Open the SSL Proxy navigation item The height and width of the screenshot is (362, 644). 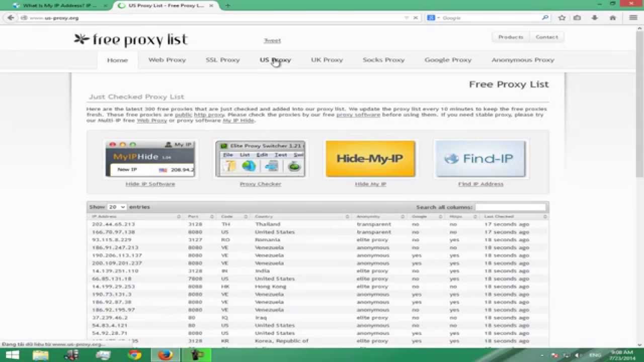pos(222,60)
